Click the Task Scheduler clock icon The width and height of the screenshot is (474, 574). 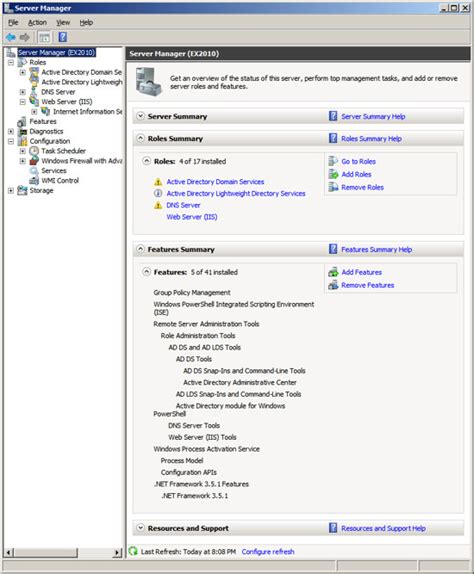click(34, 151)
